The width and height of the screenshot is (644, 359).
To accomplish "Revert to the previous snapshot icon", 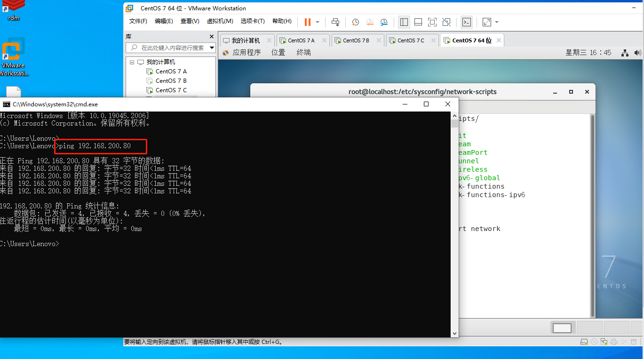I will (x=370, y=22).
